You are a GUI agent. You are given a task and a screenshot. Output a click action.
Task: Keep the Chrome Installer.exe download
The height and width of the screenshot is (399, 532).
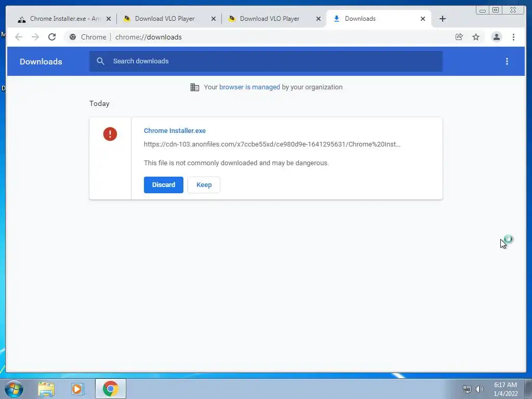click(x=204, y=185)
